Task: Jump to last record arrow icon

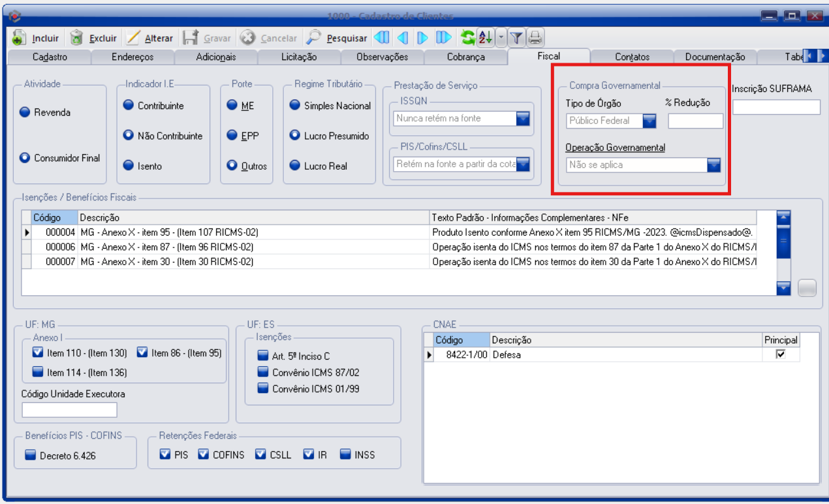Action: 444,38
